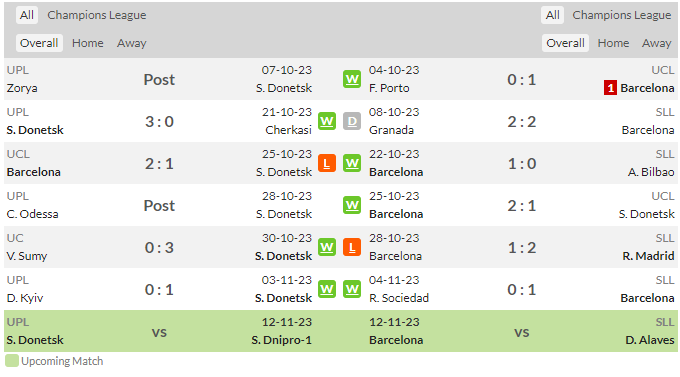Switch to the left Champions League filter
Viewport: 680px width, 377px height.
[97, 15]
